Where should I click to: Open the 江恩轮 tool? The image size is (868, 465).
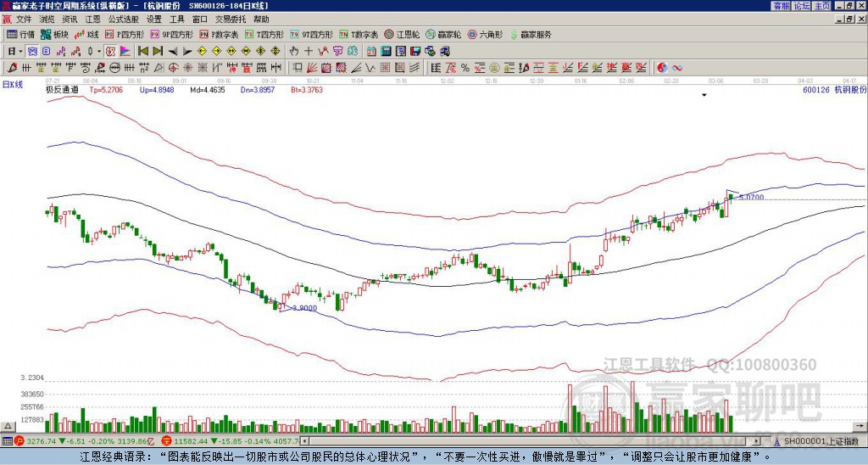(402, 34)
